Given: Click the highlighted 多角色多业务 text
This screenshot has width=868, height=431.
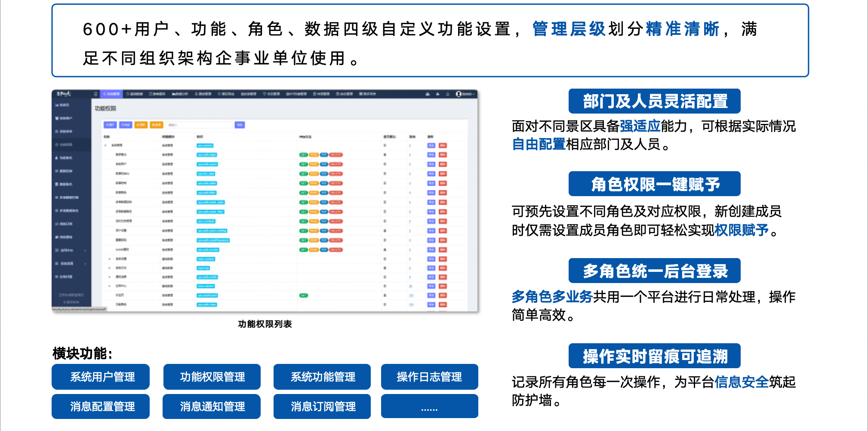Looking at the screenshot, I should coord(552,296).
